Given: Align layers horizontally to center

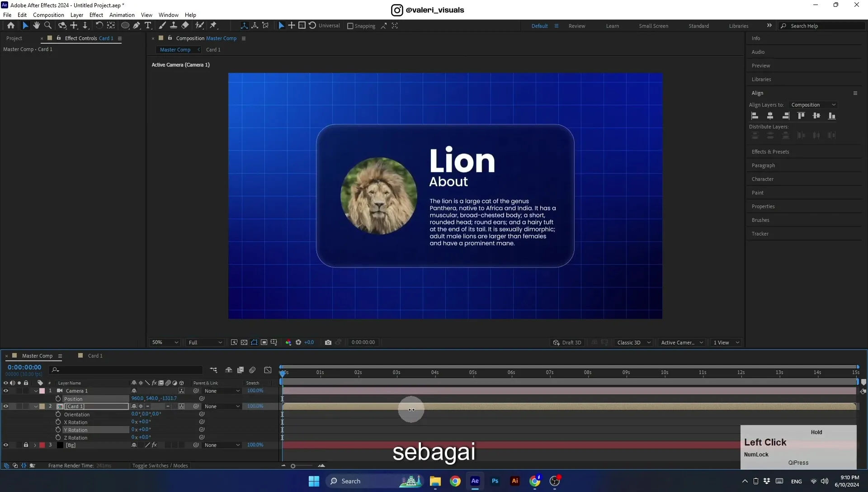Looking at the screenshot, I should click(770, 116).
